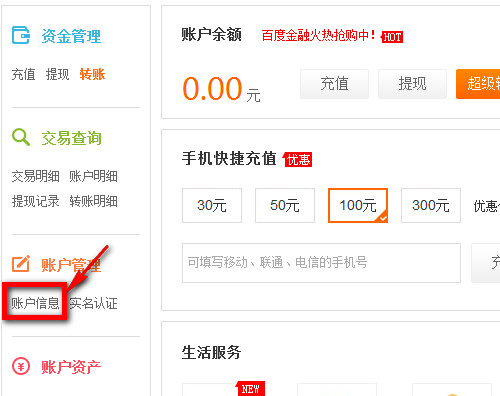Click the red NEW badge in 生活服务
Image resolution: width=500 pixels, height=396 pixels.
point(250,389)
